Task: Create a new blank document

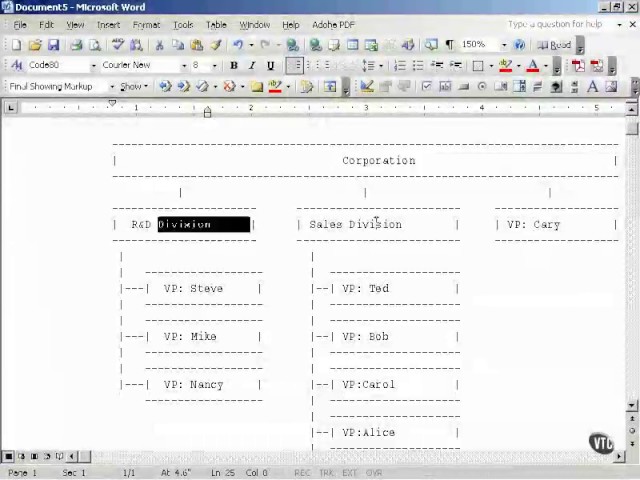Action: tap(16, 45)
